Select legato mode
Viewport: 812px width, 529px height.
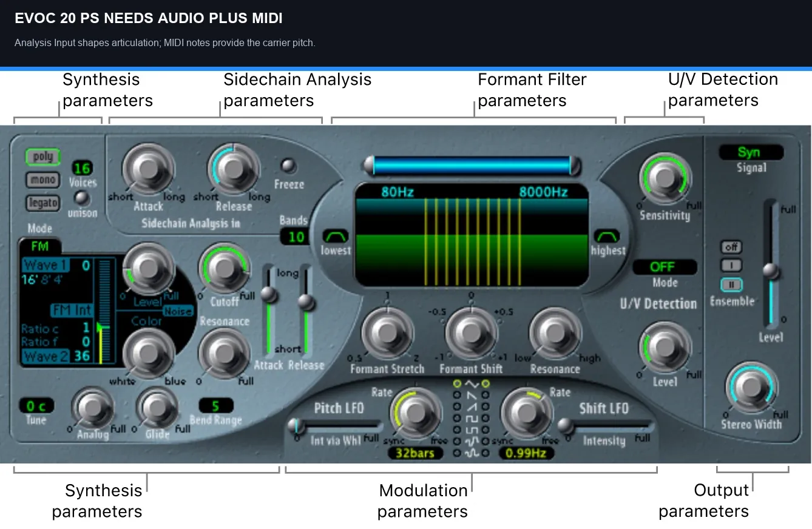tap(43, 203)
